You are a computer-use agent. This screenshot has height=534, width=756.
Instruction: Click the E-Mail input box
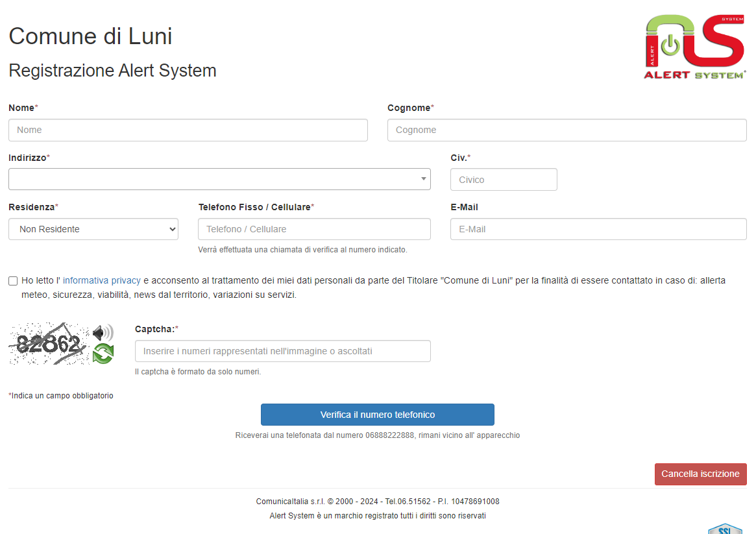(598, 229)
